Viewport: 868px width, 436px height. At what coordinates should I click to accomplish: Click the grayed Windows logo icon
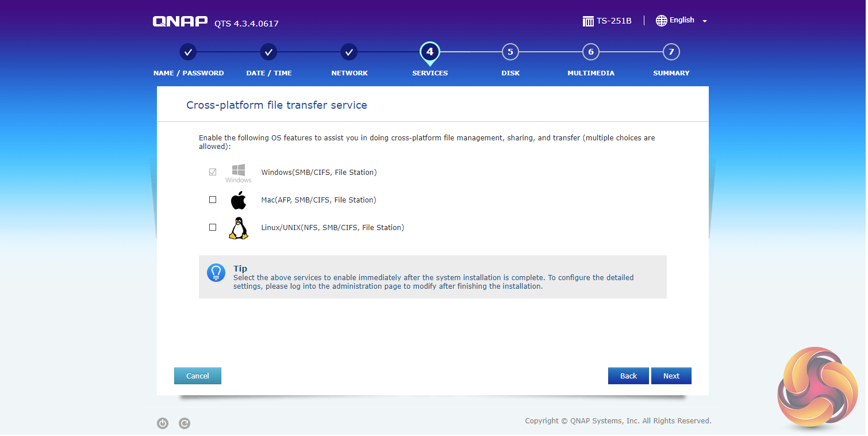[x=238, y=170]
